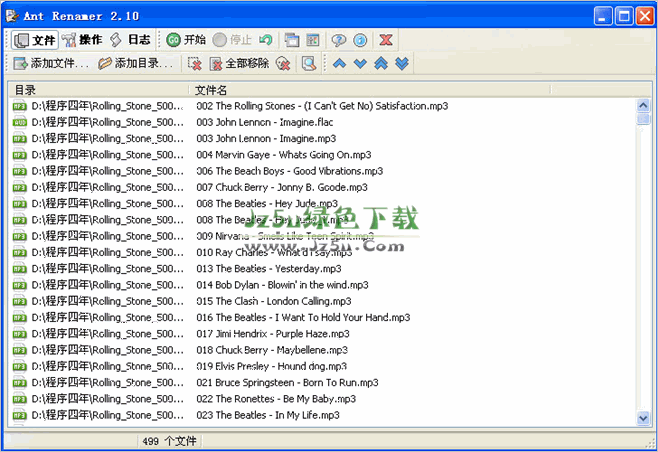This screenshot has height=452, width=658.
Task: Select file '003 John Lennon - Imagine.flac'
Action: pyautogui.click(x=264, y=123)
